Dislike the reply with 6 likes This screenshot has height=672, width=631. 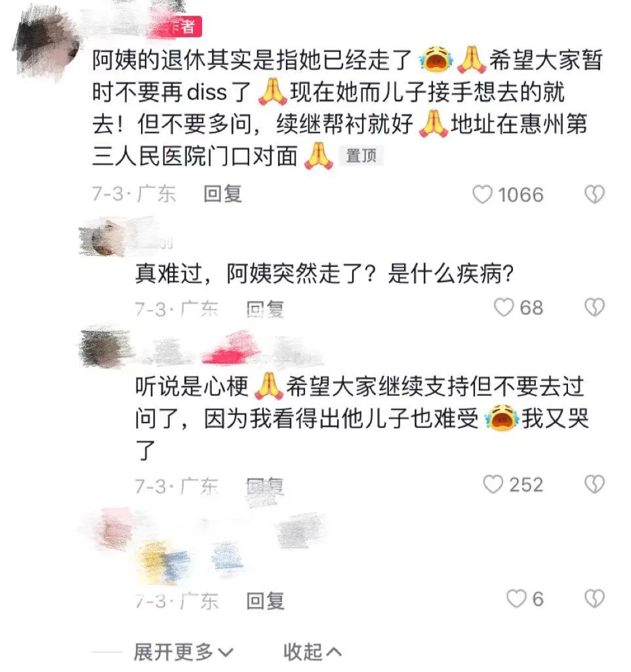(x=594, y=598)
